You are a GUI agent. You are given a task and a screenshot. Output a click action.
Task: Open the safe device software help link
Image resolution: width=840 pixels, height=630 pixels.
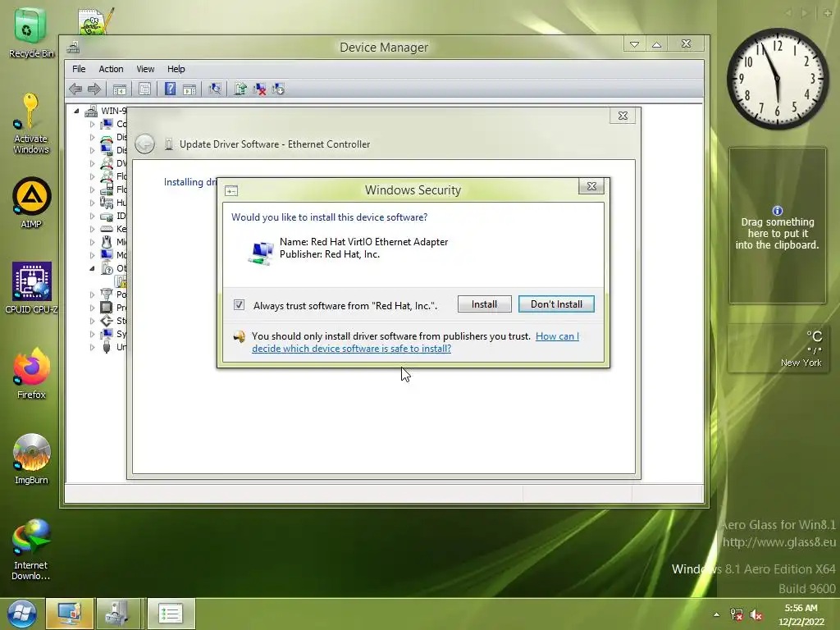click(x=415, y=342)
